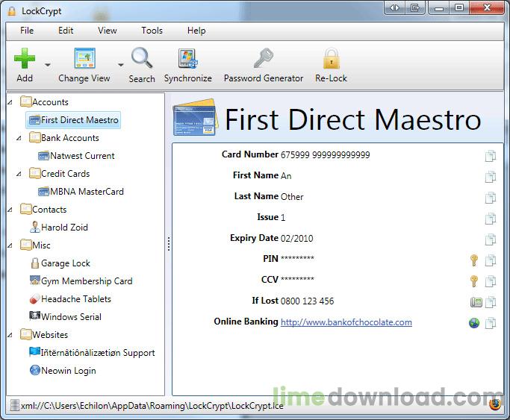This screenshot has height=420, width=510.
Task: Open the Search tool
Action: click(141, 63)
